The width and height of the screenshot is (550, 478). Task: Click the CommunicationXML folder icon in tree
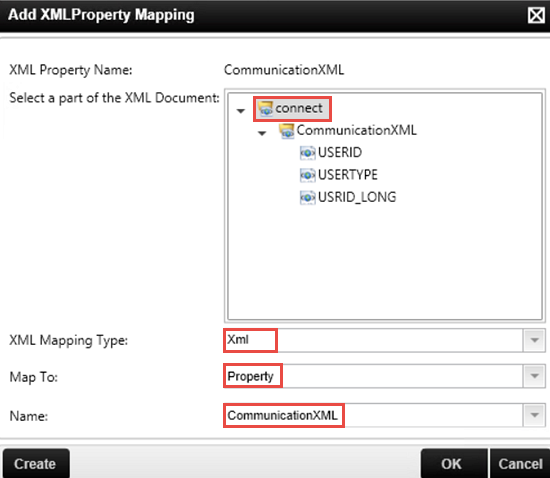[287, 131]
